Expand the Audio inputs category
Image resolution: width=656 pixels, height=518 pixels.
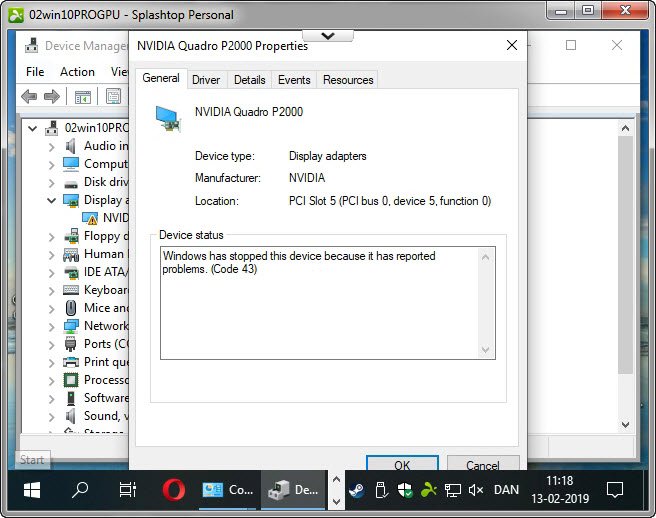click(x=51, y=146)
